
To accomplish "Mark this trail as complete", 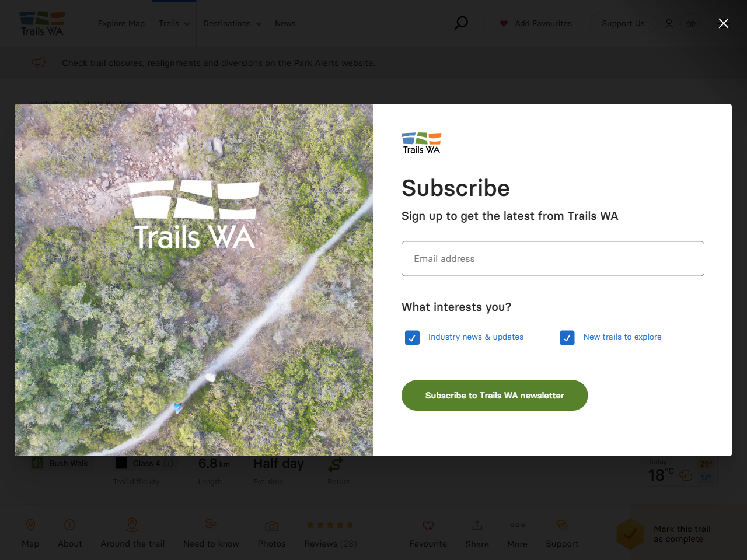I will click(630, 534).
